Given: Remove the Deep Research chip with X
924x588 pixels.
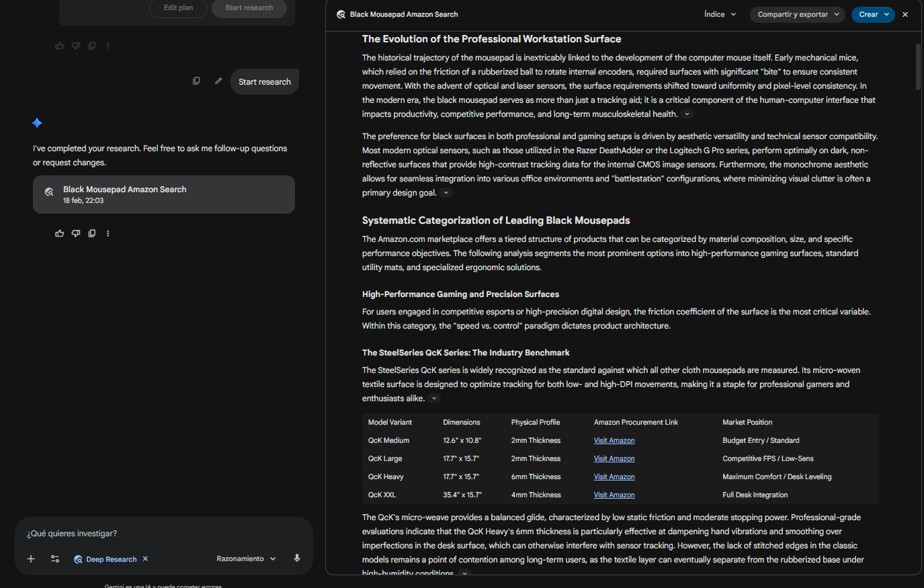Looking at the screenshot, I should click(145, 558).
